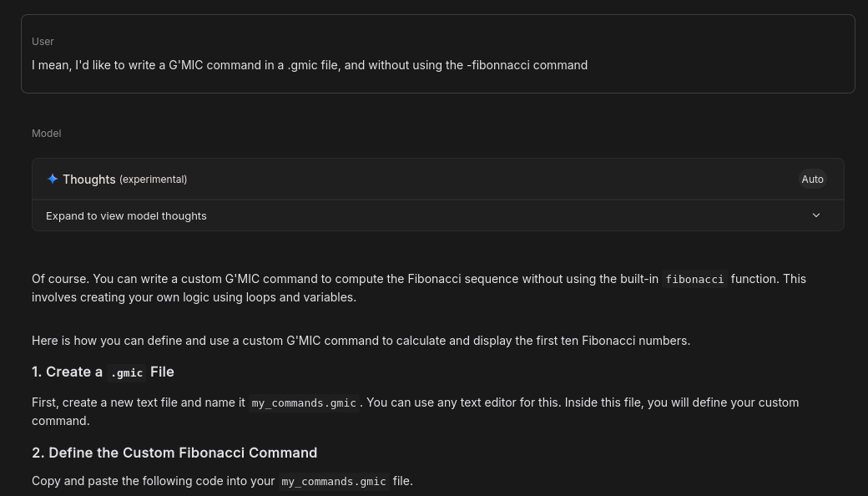868x496 pixels.
Task: Click the ".gmic" code in first heading
Action: point(127,372)
